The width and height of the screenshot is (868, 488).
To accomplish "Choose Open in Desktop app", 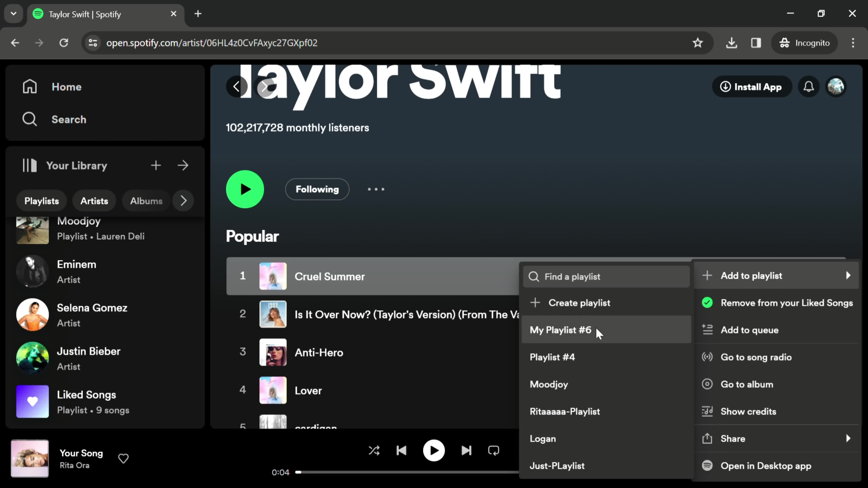I will (x=776, y=466).
